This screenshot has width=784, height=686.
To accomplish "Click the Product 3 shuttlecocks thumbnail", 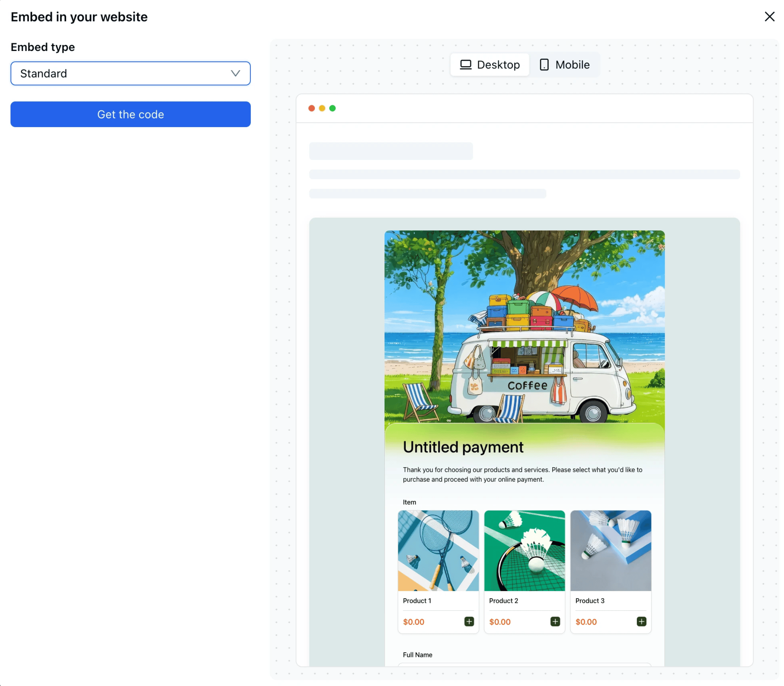I will [611, 550].
